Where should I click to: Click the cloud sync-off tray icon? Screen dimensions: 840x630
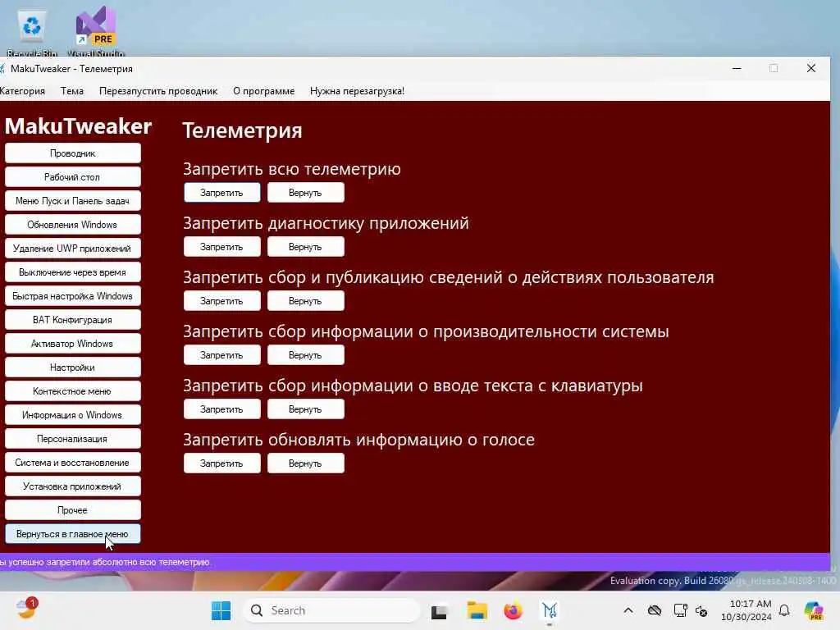pyautogui.click(x=654, y=610)
